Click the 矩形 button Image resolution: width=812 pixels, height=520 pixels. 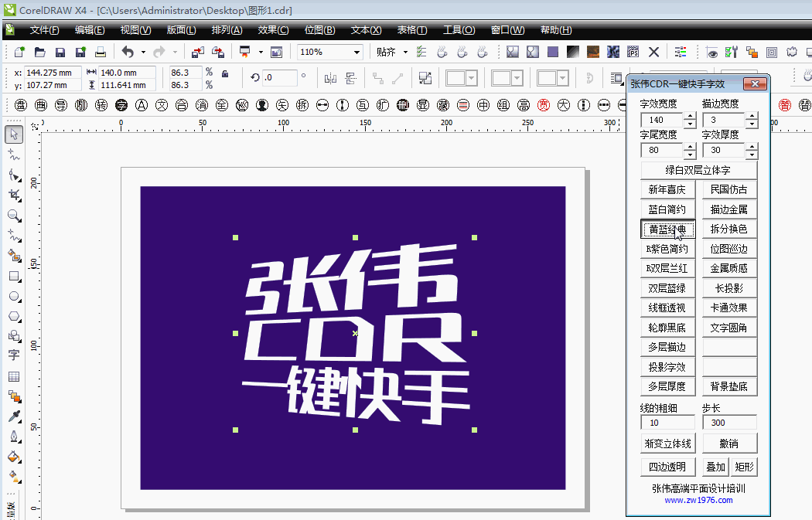tap(744, 467)
